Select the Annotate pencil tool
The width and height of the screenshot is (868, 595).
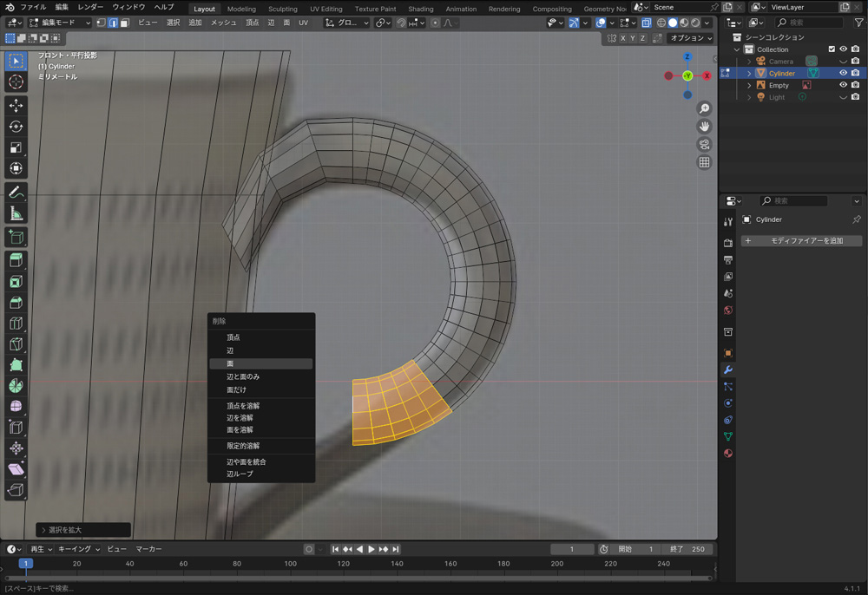[x=16, y=192]
